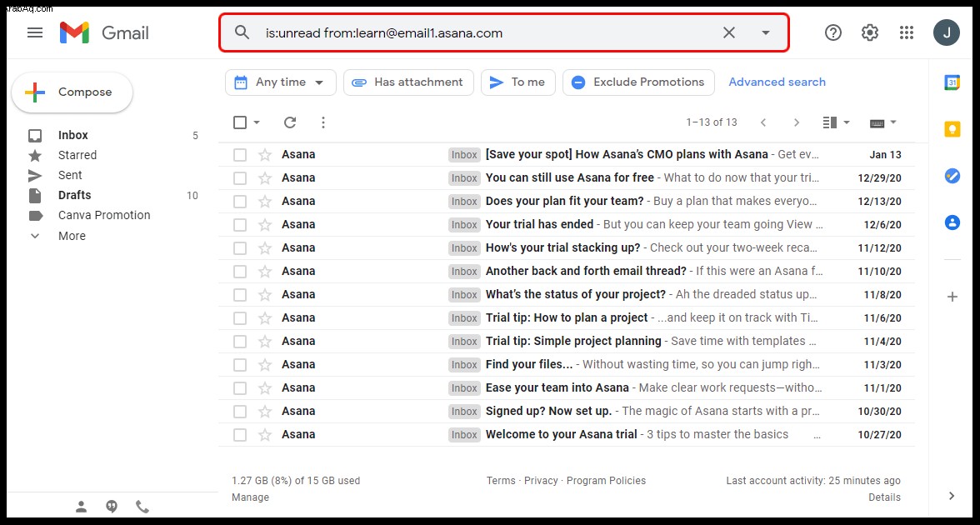Open Google Calendar side panel icon

click(x=952, y=82)
